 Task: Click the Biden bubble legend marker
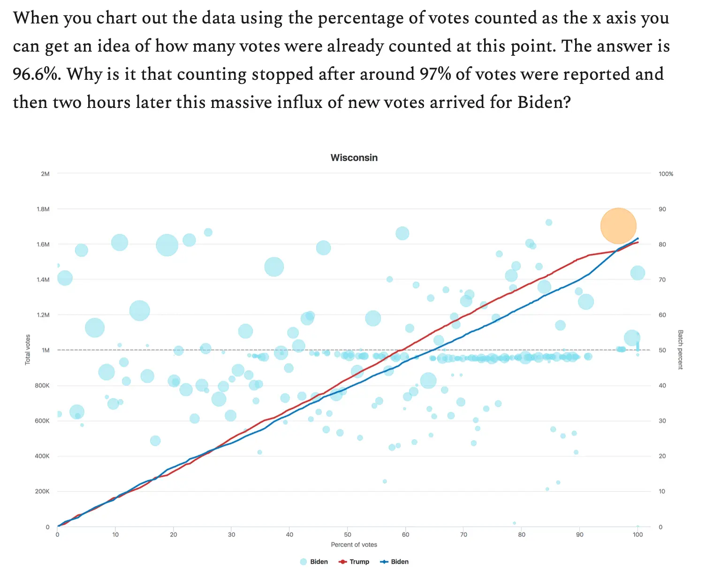tap(303, 562)
